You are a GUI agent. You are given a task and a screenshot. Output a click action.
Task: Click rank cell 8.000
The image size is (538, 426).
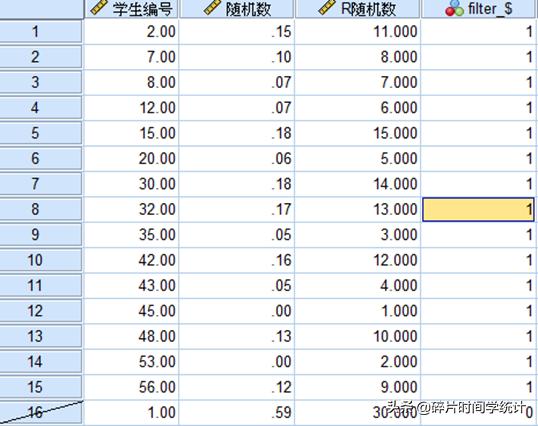358,57
